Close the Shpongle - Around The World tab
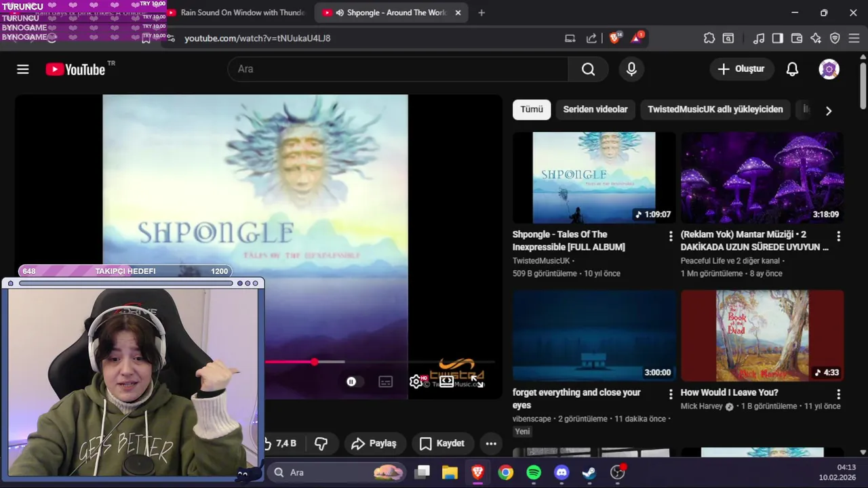 pos(458,13)
